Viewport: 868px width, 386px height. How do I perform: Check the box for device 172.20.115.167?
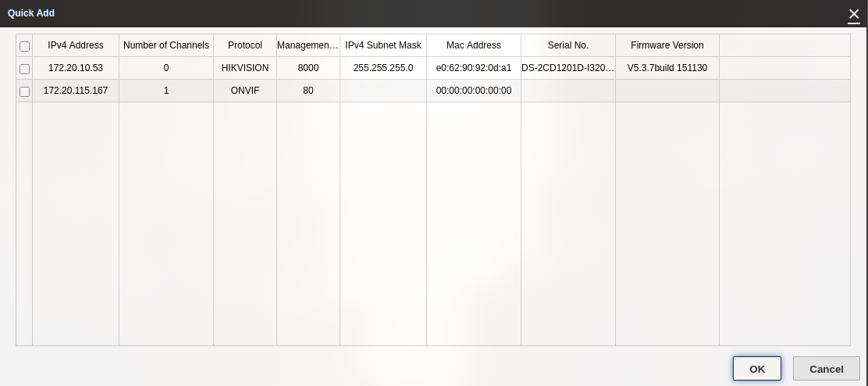point(24,91)
